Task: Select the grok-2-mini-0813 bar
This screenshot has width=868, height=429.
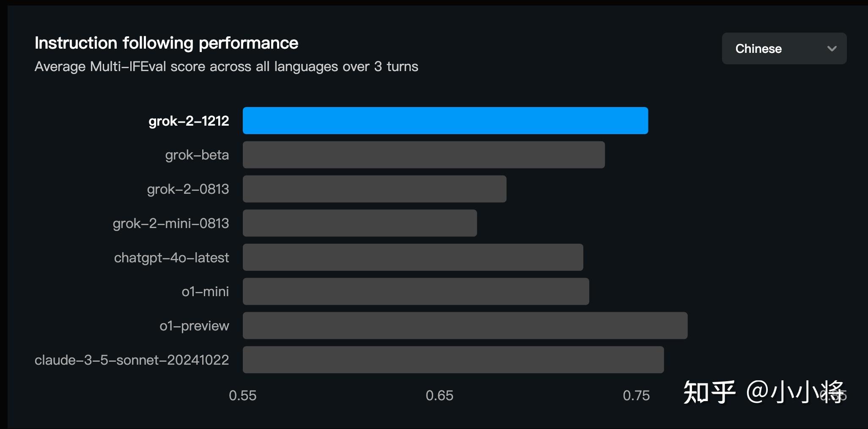Action: coord(360,223)
